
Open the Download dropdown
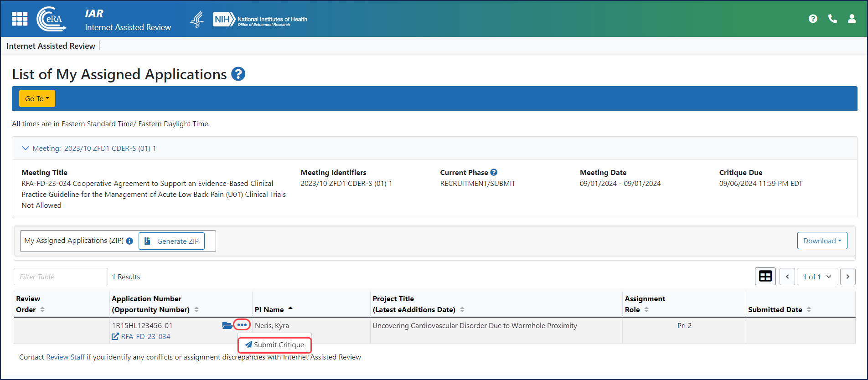[822, 241]
